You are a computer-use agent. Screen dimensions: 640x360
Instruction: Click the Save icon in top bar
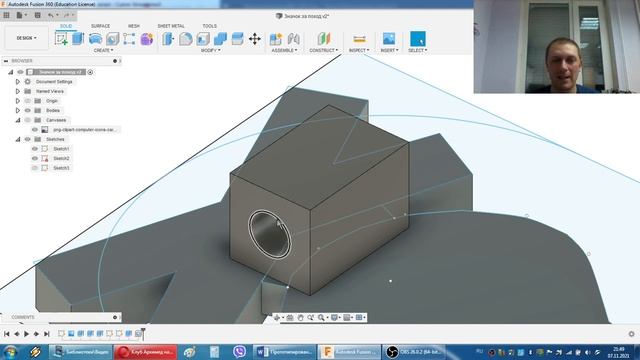(38, 15)
